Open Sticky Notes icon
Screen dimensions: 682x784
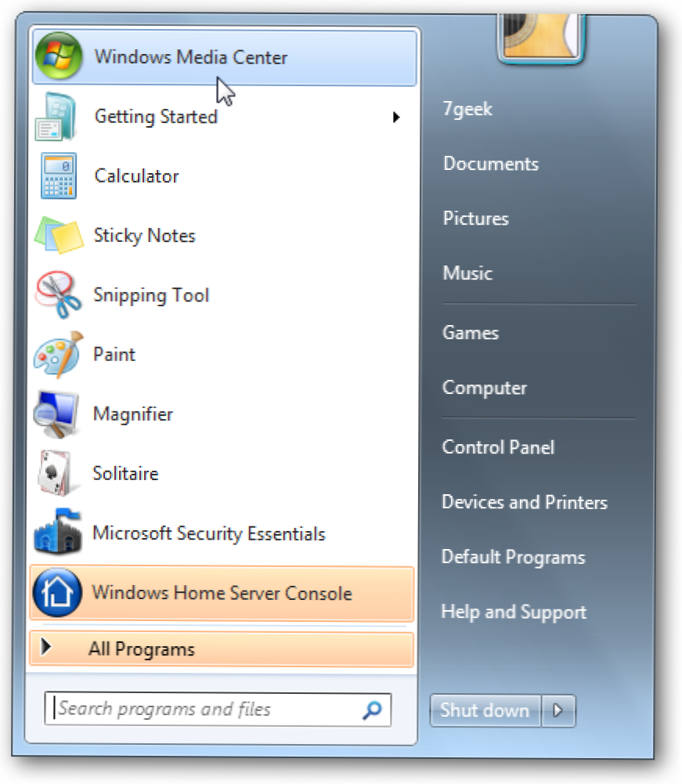point(59,235)
